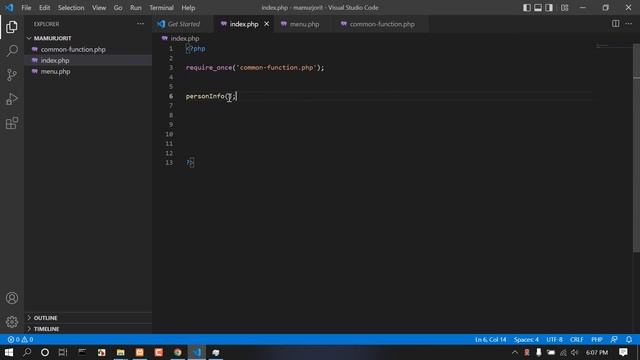Toggle the primary side bar layout icon
The image size is (640, 360).
527,7
